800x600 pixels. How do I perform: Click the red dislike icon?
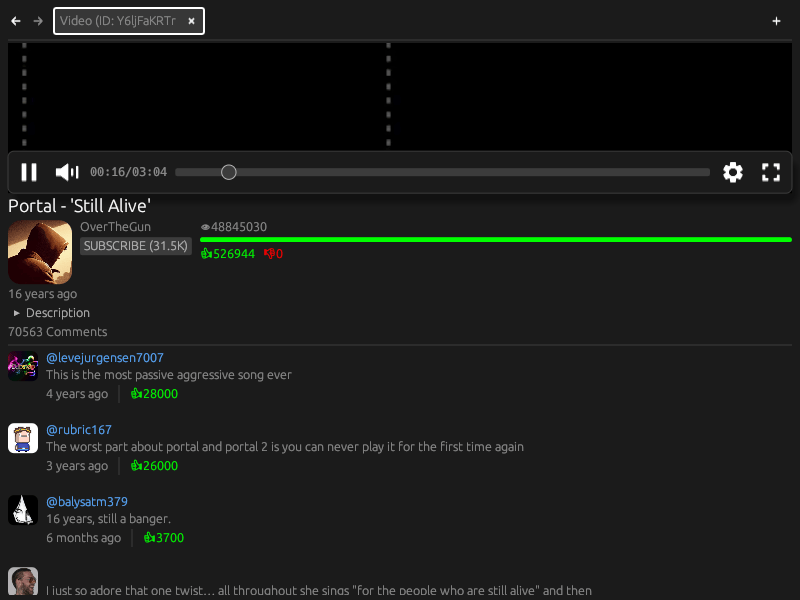coord(269,254)
